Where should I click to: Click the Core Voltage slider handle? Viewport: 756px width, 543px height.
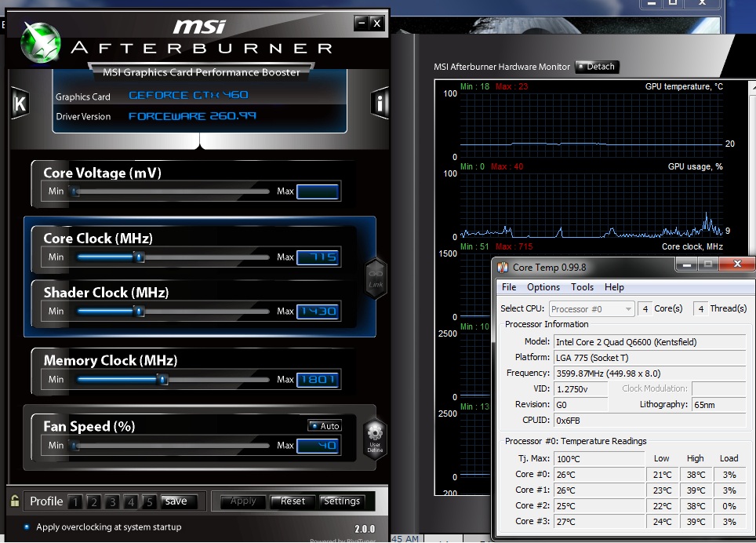[x=75, y=191]
